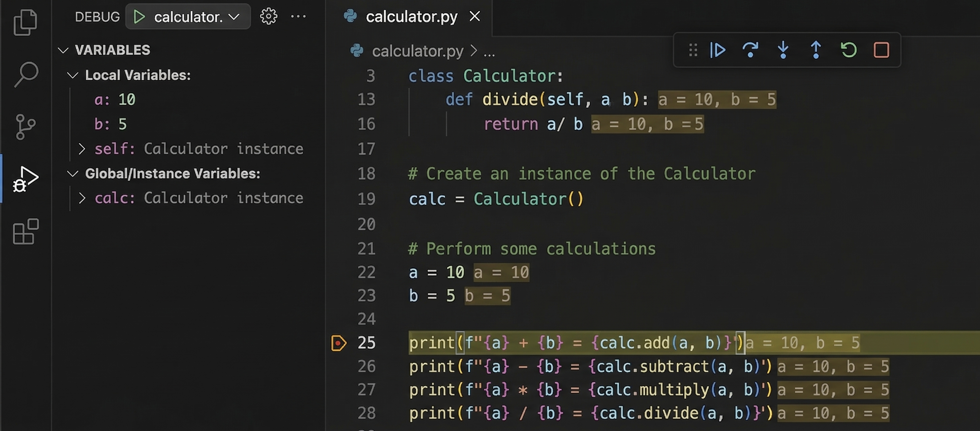This screenshot has width=980, height=431.
Task: Click calc.divide print statement on line 28
Action: (591, 413)
